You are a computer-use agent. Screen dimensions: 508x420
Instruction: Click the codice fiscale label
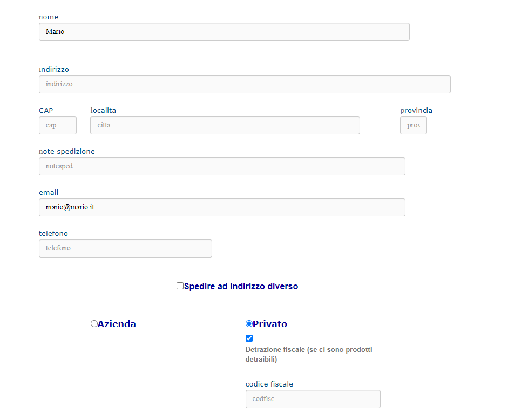[269, 384]
